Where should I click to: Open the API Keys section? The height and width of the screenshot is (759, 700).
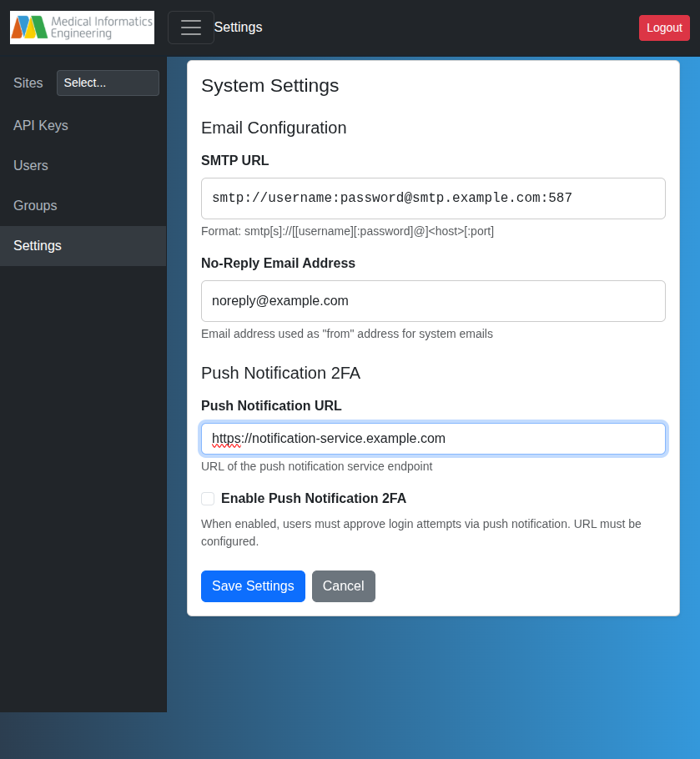point(41,125)
